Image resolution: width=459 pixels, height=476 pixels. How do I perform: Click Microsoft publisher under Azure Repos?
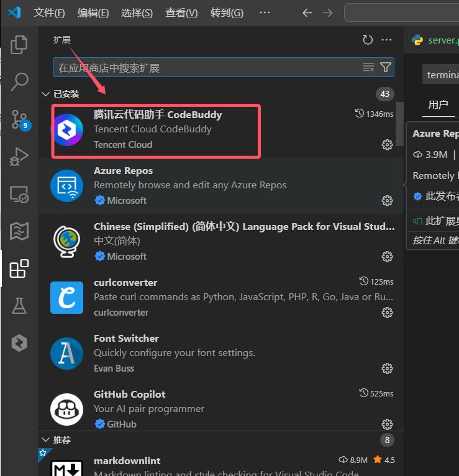click(x=127, y=201)
